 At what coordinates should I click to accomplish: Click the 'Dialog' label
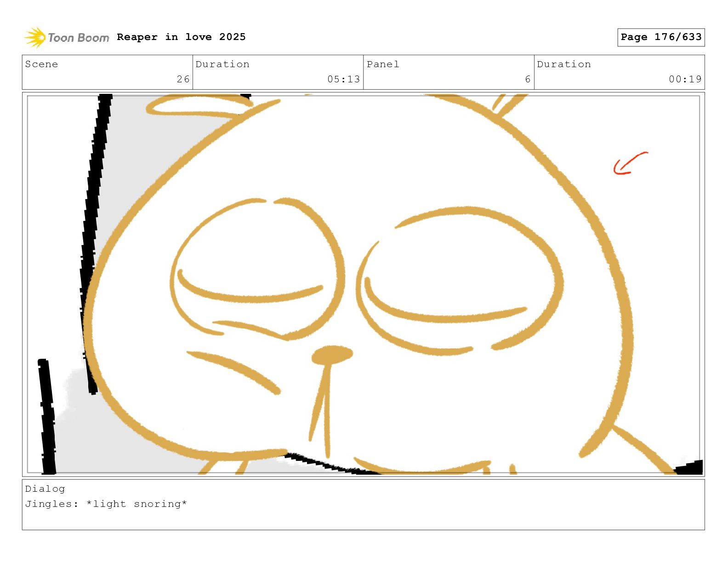45,488
